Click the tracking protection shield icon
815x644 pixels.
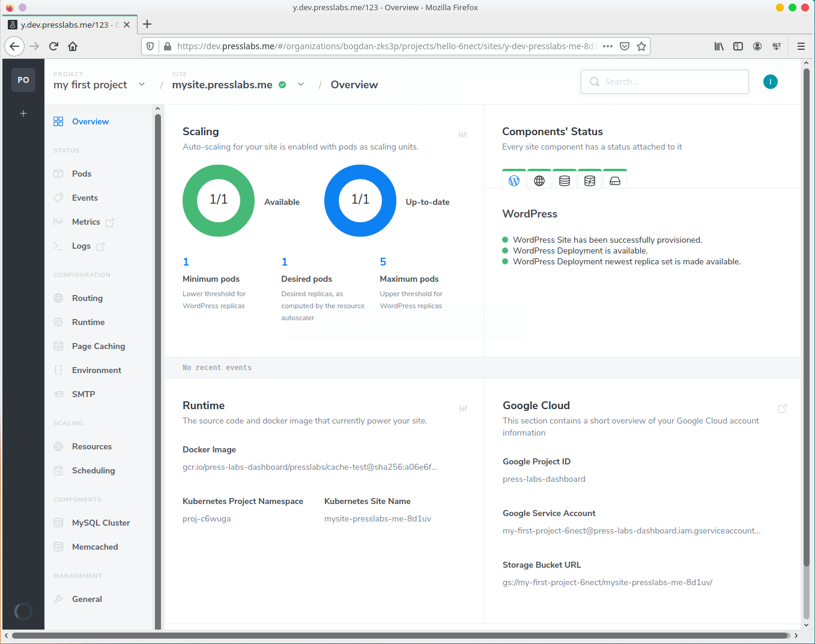click(151, 46)
